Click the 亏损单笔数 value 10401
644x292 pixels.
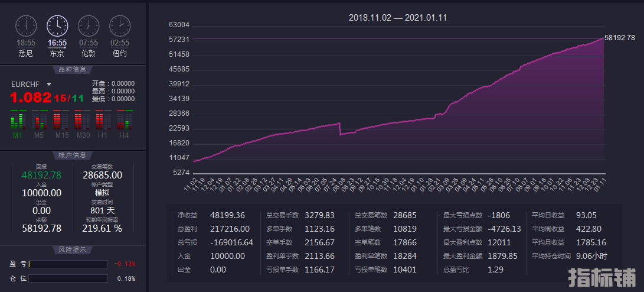[x=405, y=270]
